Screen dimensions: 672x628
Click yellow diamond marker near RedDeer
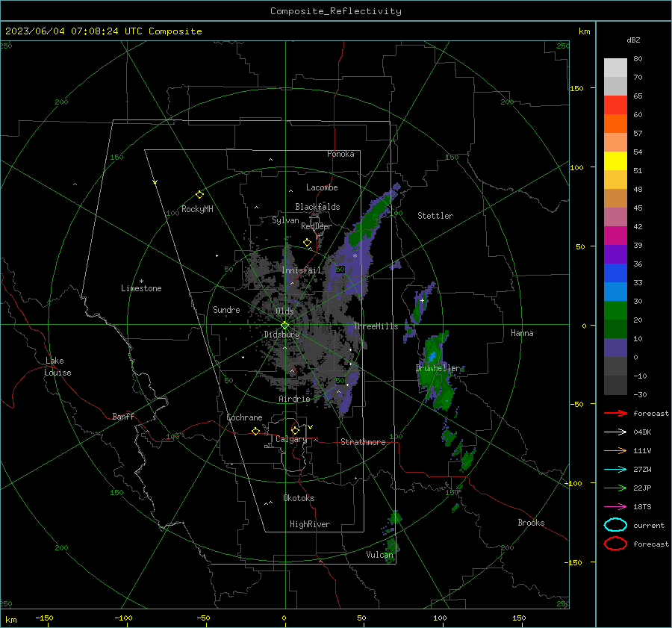pos(307,243)
